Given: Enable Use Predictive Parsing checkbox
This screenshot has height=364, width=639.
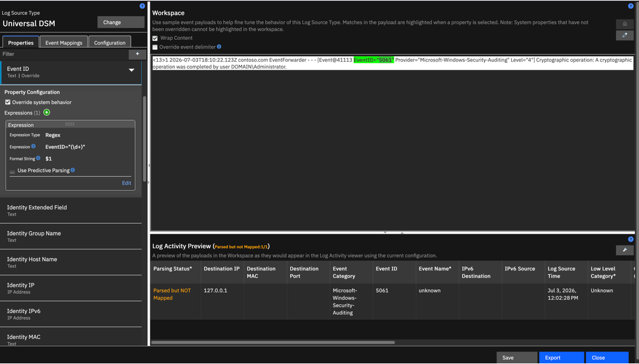Looking at the screenshot, I should pyautogui.click(x=12, y=171).
